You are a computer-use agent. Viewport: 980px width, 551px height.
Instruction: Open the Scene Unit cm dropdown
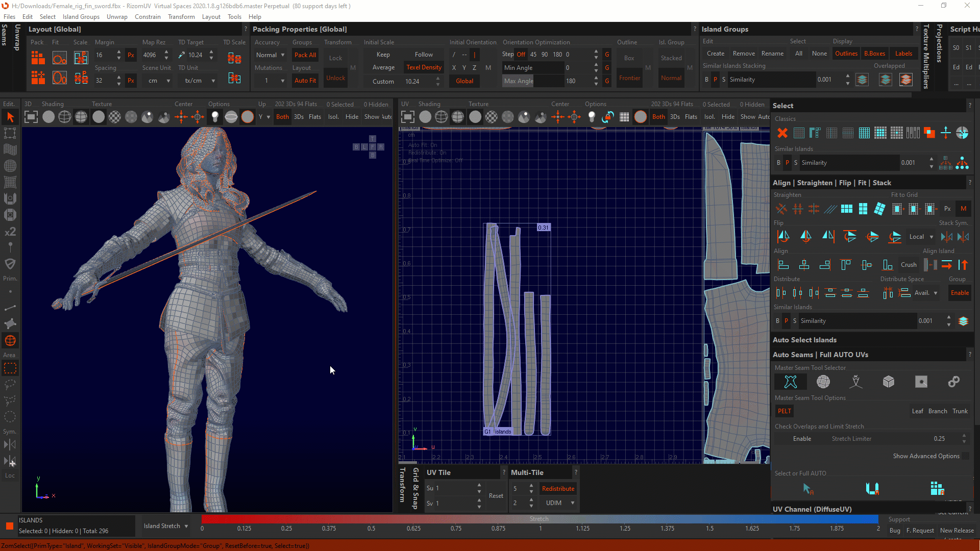coord(158,81)
